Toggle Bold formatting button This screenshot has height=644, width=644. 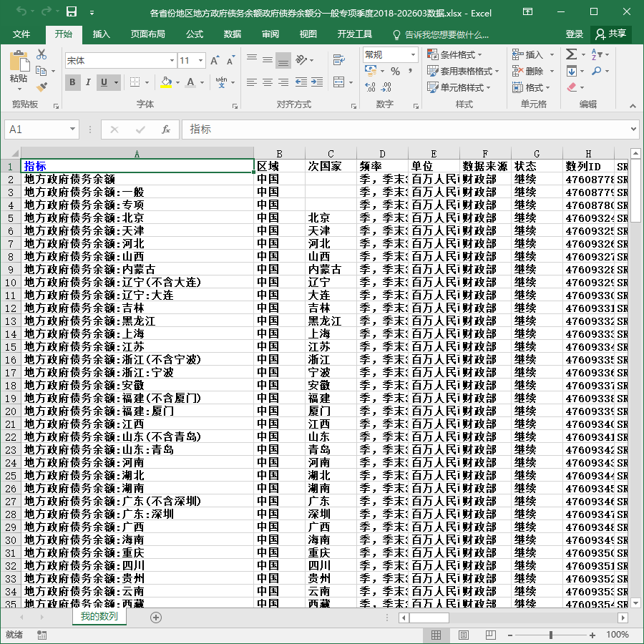coord(73,82)
